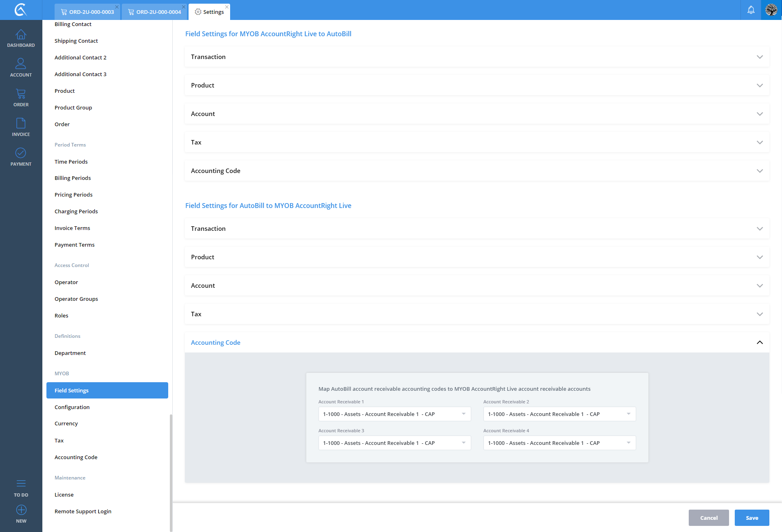The image size is (782, 532).
Task: Collapse the Accounting Code section
Action: (x=760, y=342)
